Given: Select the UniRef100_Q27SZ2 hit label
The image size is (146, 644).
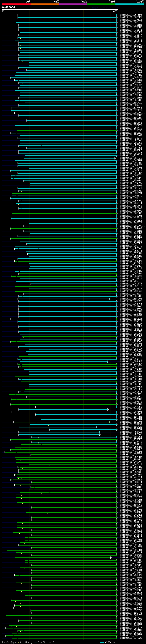Looking at the screenshot, I should pos(131,20).
